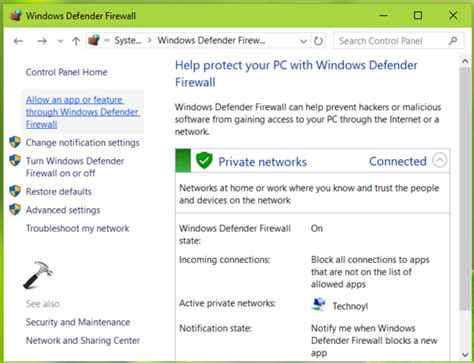Go forward with the right arrow
474x363 pixels.
[42, 41]
